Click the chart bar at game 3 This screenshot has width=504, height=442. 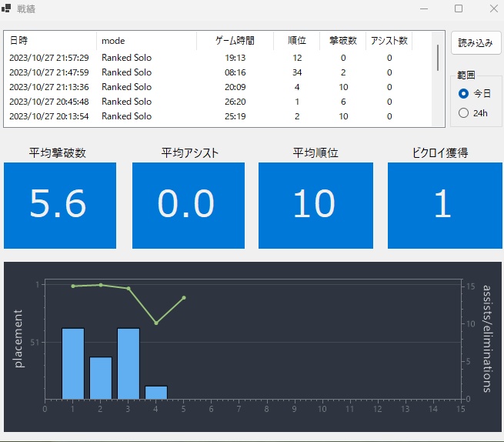[x=129, y=363]
